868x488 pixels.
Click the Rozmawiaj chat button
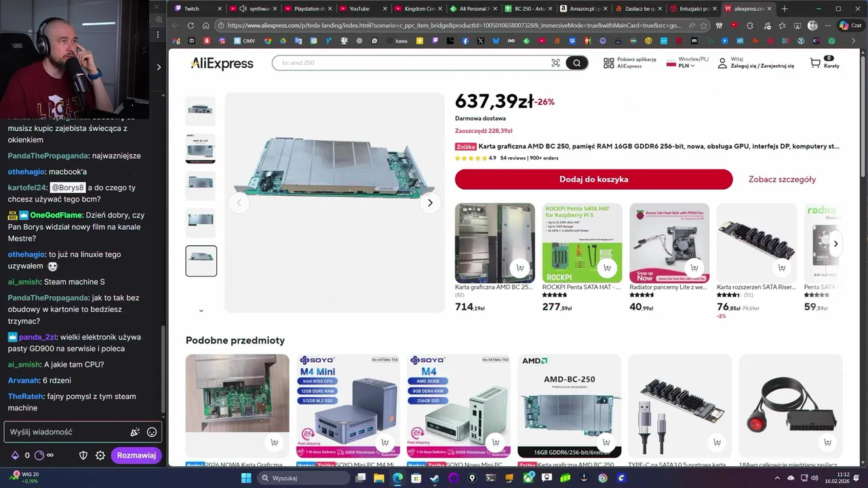point(136,455)
